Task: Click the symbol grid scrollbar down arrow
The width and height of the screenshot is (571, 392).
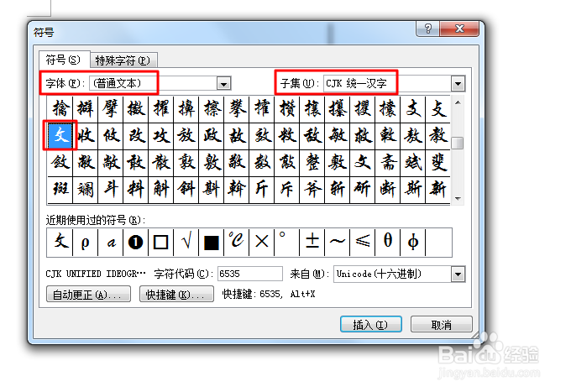Action: tap(458, 199)
